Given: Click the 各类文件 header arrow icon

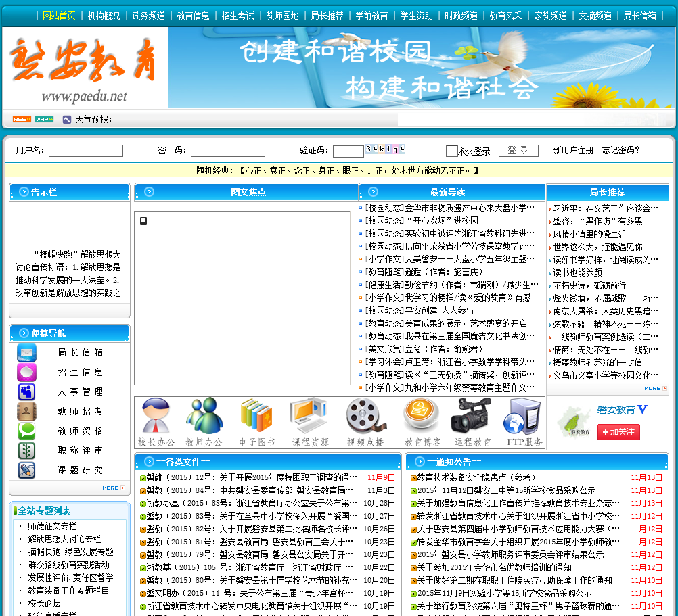Looking at the screenshot, I should click(149, 462).
